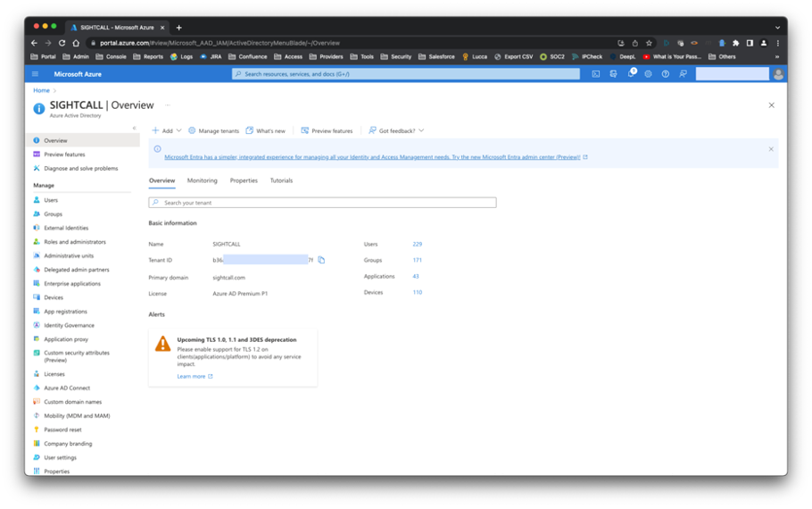Open browser home page button
812x509 pixels.
(76, 43)
